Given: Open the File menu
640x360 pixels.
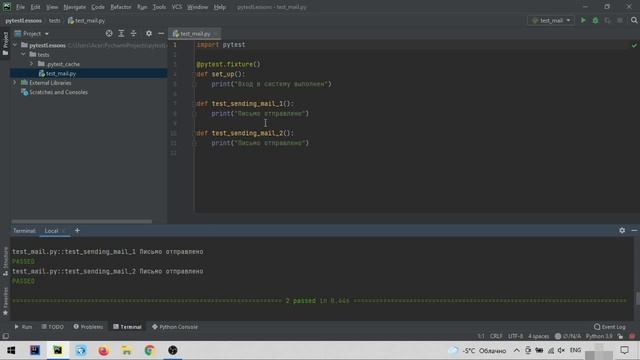Looking at the screenshot, I should (x=20, y=7).
